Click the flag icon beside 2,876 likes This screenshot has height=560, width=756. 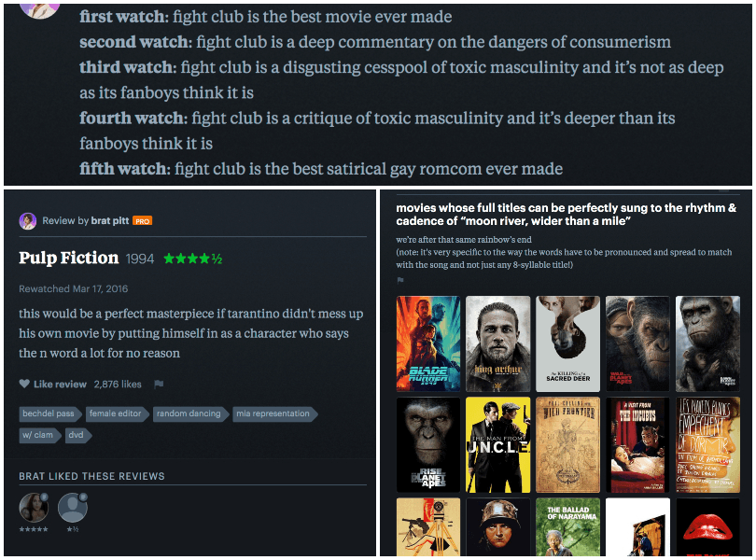coord(159,384)
